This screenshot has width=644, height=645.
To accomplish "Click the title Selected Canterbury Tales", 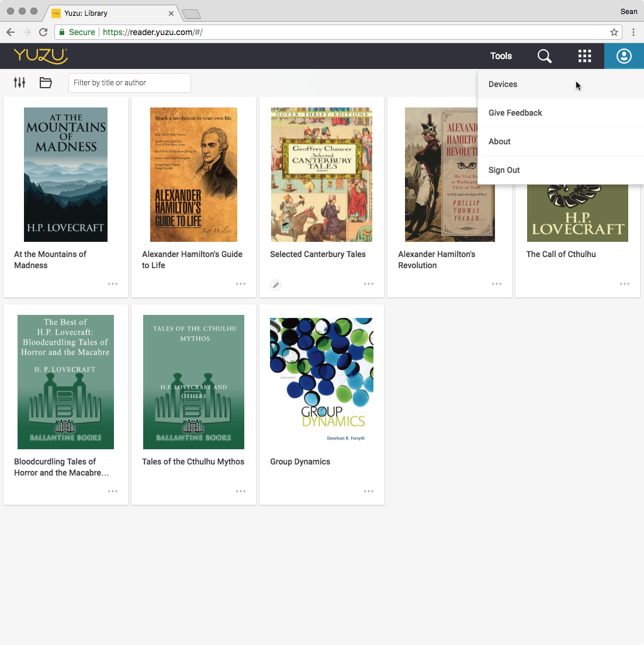I will coord(318,254).
